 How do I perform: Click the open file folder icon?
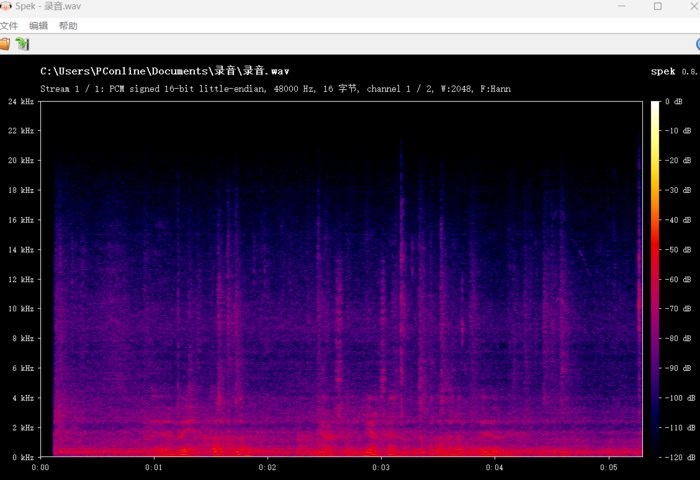tap(5, 44)
